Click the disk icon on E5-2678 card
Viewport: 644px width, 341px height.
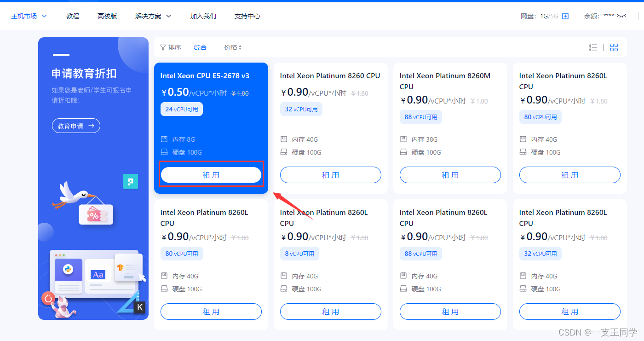click(x=164, y=152)
